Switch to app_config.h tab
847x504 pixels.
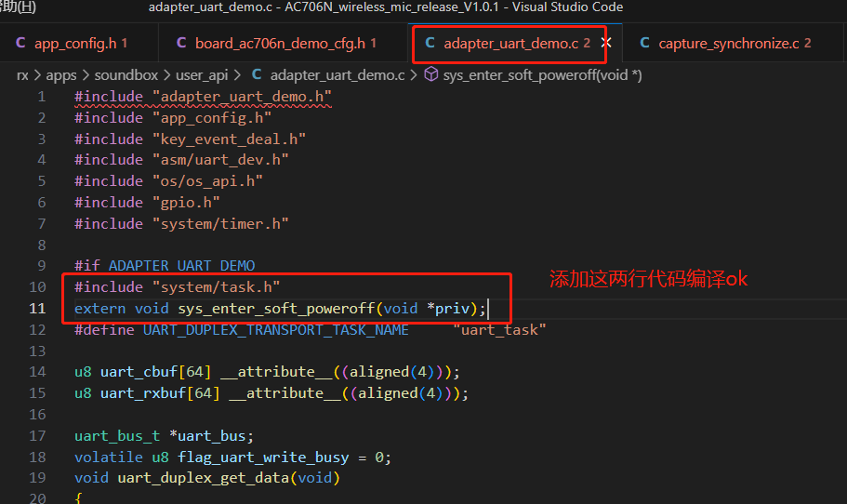point(75,43)
